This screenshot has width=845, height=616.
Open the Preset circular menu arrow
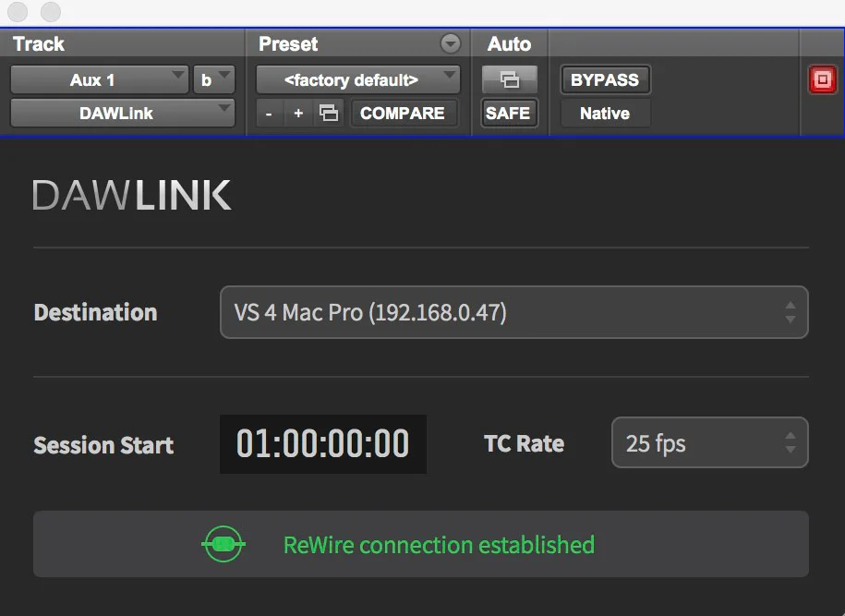[450, 43]
